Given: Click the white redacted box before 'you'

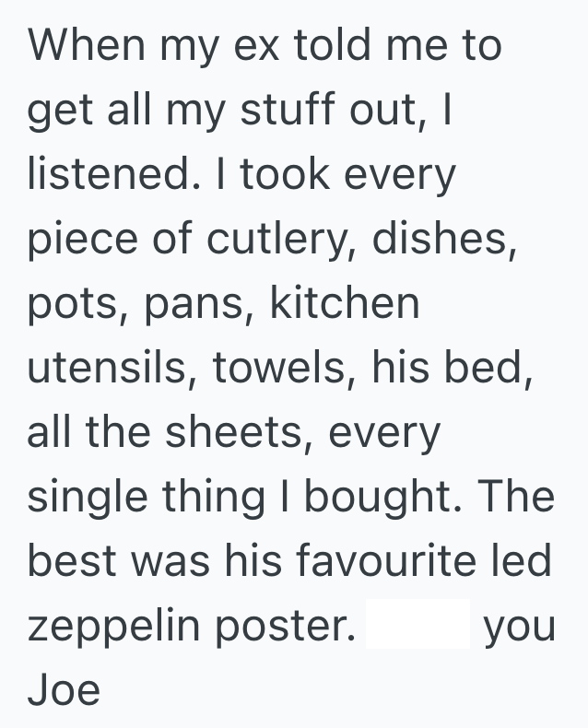Looking at the screenshot, I should 417,625.
